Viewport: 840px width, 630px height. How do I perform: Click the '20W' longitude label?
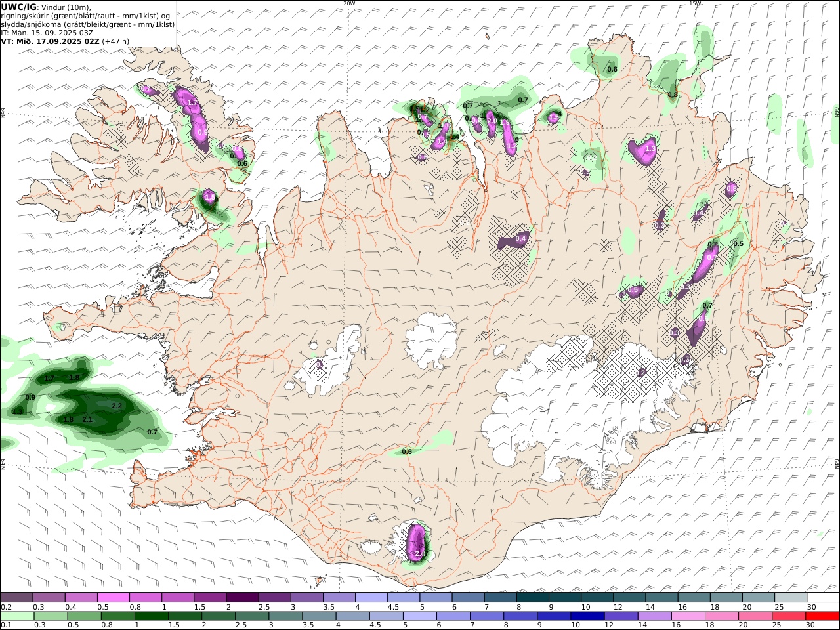tap(349, 3)
